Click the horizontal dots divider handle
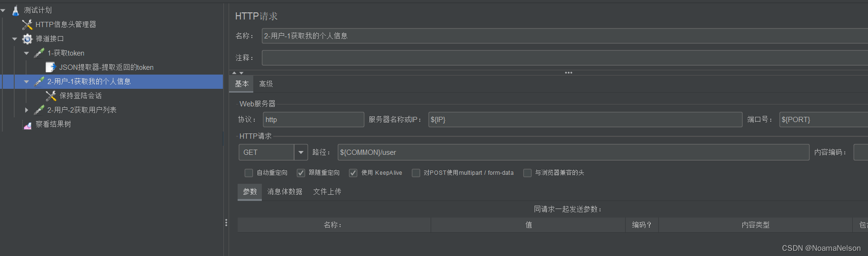Screen dimensions: 868x256 [568, 73]
